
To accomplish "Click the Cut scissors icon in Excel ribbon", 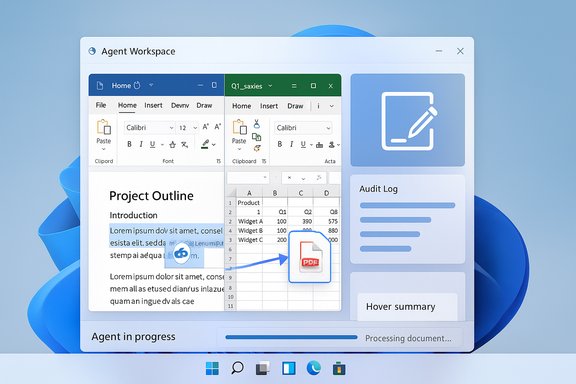I will (257, 124).
